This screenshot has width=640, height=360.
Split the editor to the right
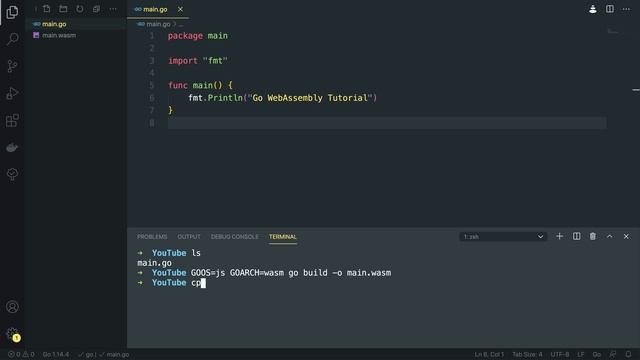click(609, 9)
